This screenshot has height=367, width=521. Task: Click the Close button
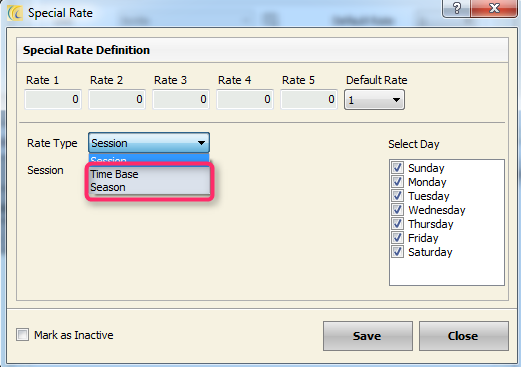click(x=464, y=336)
